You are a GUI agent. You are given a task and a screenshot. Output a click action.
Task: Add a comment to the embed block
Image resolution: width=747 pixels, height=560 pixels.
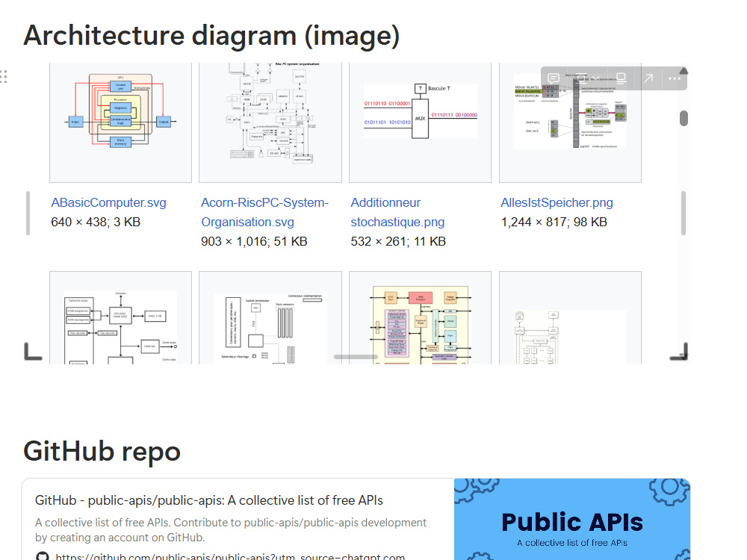tap(554, 78)
